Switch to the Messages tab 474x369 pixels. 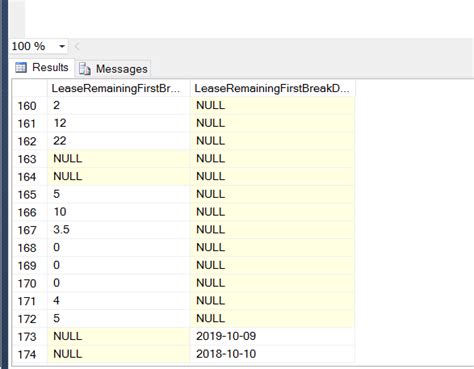click(x=113, y=69)
